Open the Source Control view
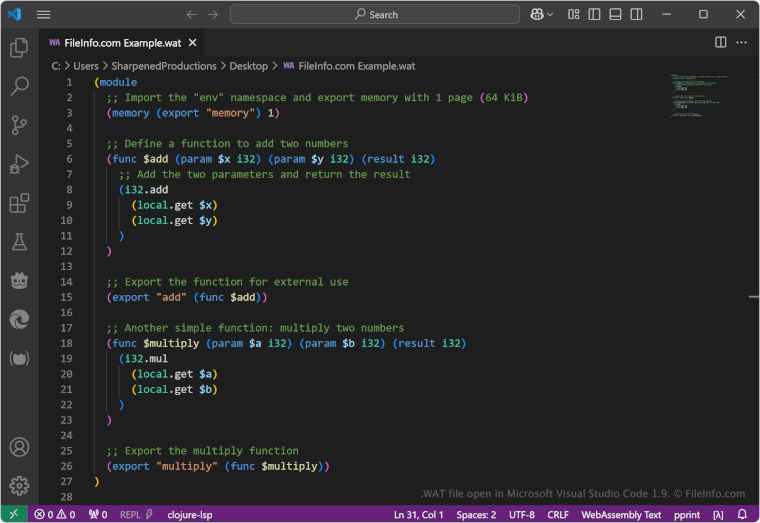The image size is (760, 523). 19,125
